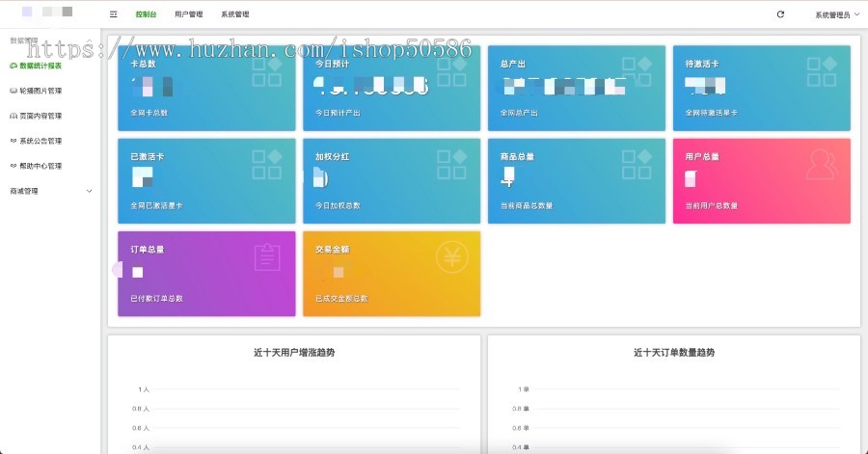Image resolution: width=868 pixels, height=454 pixels.
Task: Click the squares icon on 卡总数 card
Action: click(267, 71)
